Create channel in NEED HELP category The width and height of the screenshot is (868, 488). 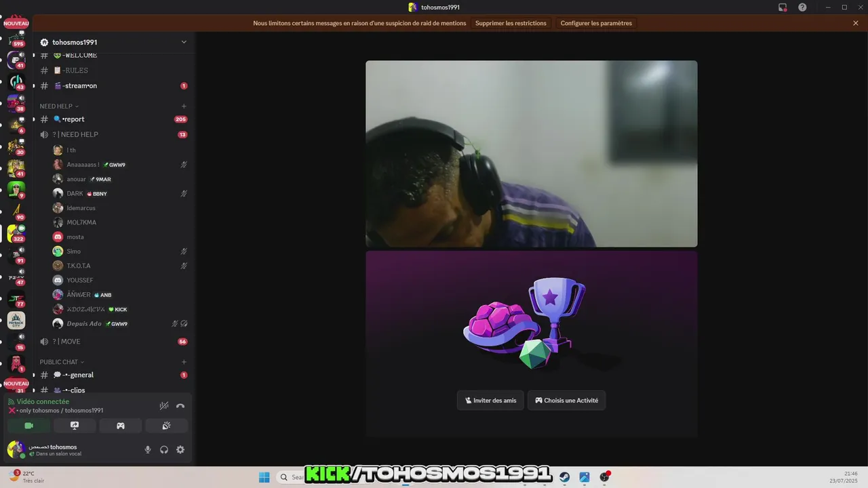tap(184, 106)
